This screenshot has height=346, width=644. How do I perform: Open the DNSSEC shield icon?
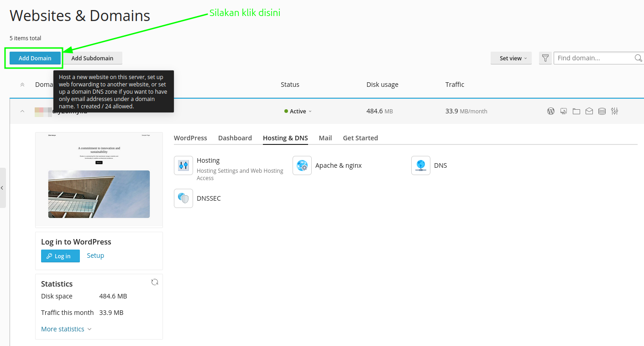click(183, 198)
